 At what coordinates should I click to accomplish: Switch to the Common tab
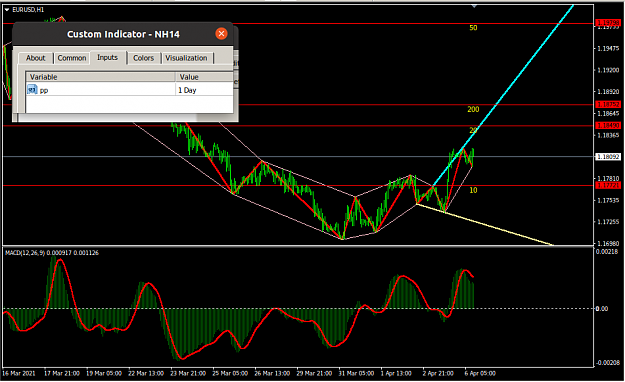point(72,58)
